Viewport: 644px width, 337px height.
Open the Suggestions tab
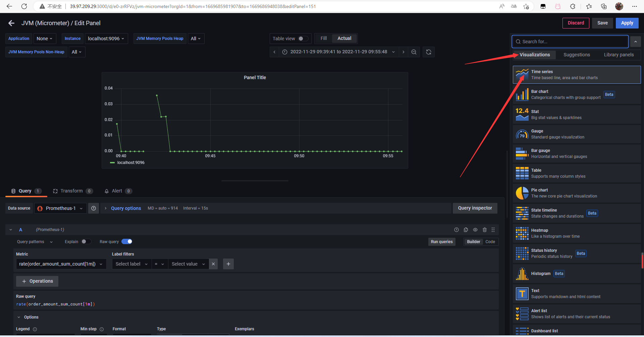click(x=577, y=55)
